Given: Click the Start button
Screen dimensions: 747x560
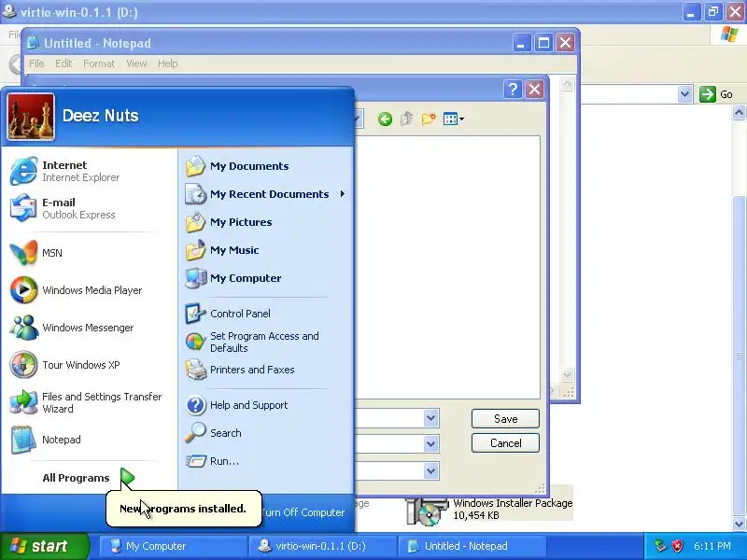Looking at the screenshot, I should (x=44, y=546).
